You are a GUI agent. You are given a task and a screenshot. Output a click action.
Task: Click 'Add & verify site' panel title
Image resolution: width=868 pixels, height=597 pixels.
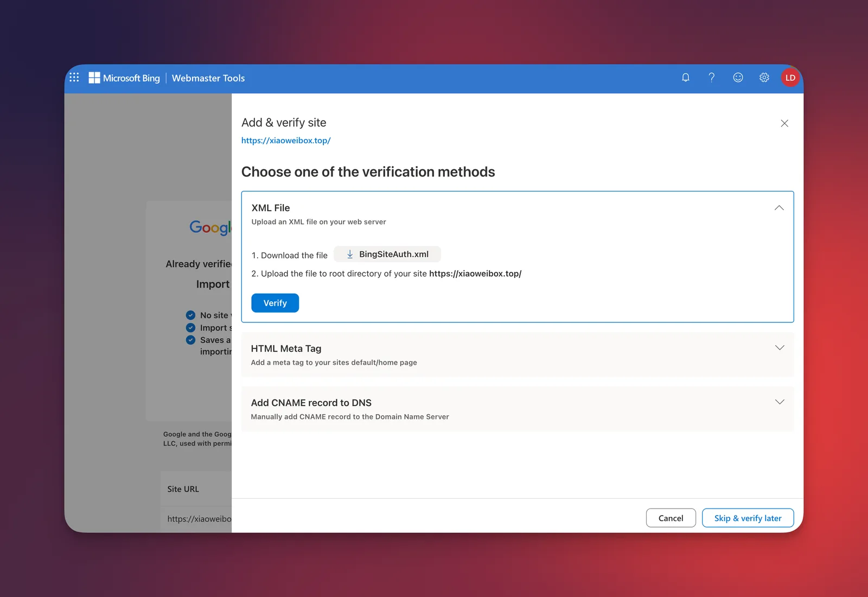(x=284, y=123)
